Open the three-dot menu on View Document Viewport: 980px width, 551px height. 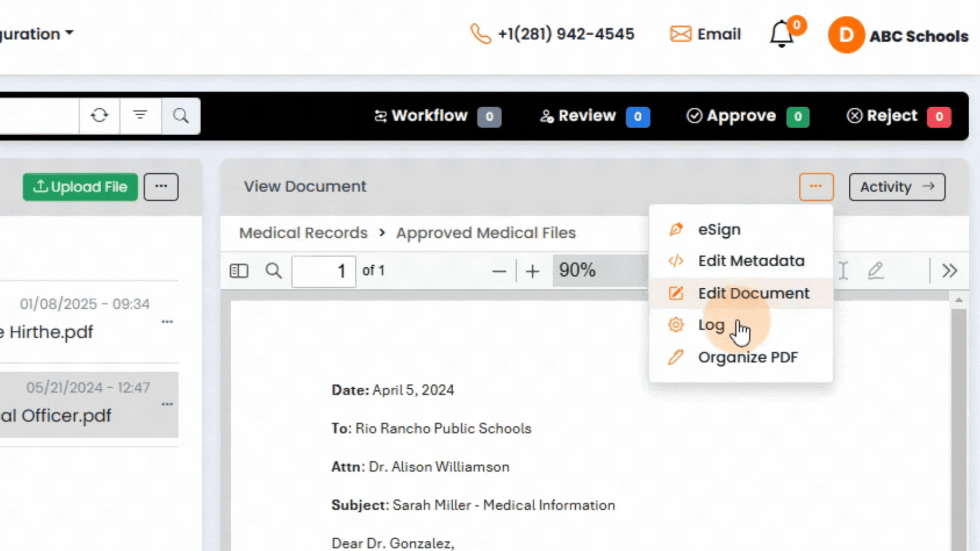[816, 187]
